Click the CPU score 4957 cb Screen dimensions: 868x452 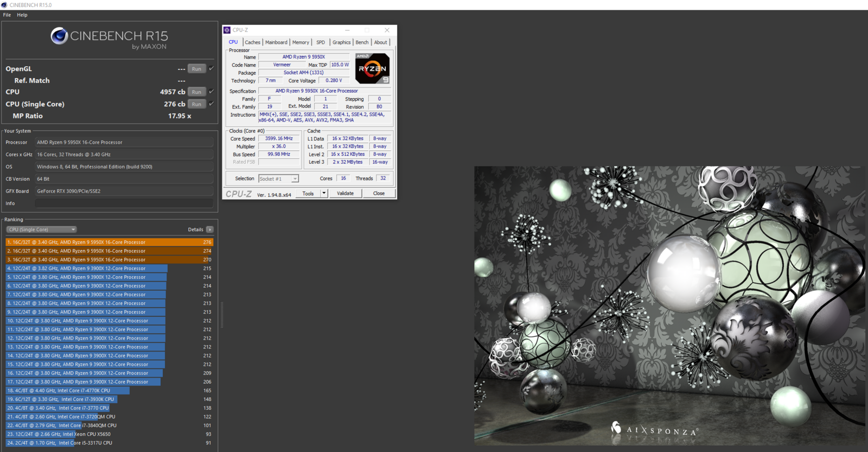click(173, 92)
